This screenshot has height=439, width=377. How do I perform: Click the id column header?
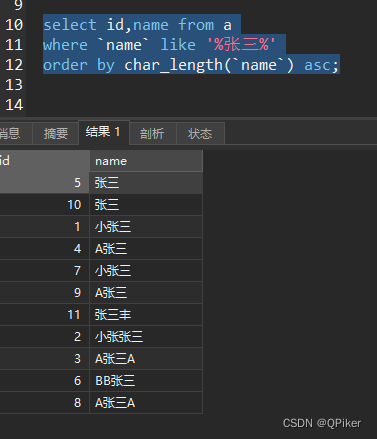tap(44, 161)
